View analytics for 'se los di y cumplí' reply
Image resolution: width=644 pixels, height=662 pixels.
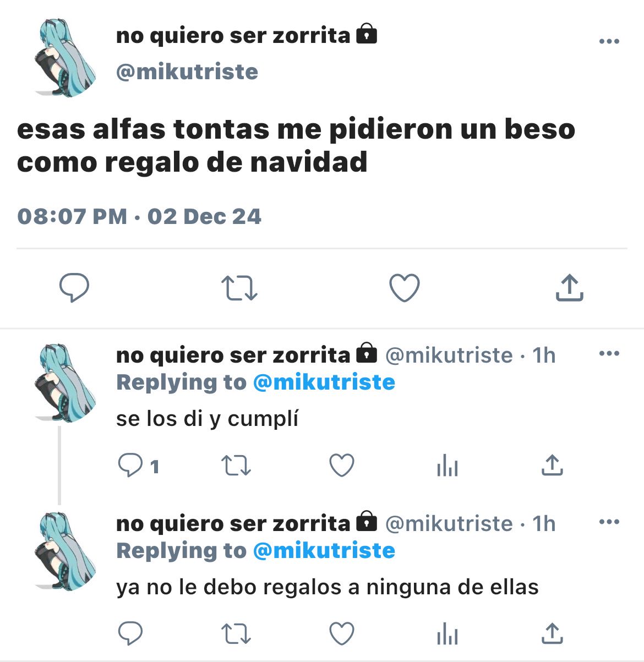pyautogui.click(x=447, y=467)
